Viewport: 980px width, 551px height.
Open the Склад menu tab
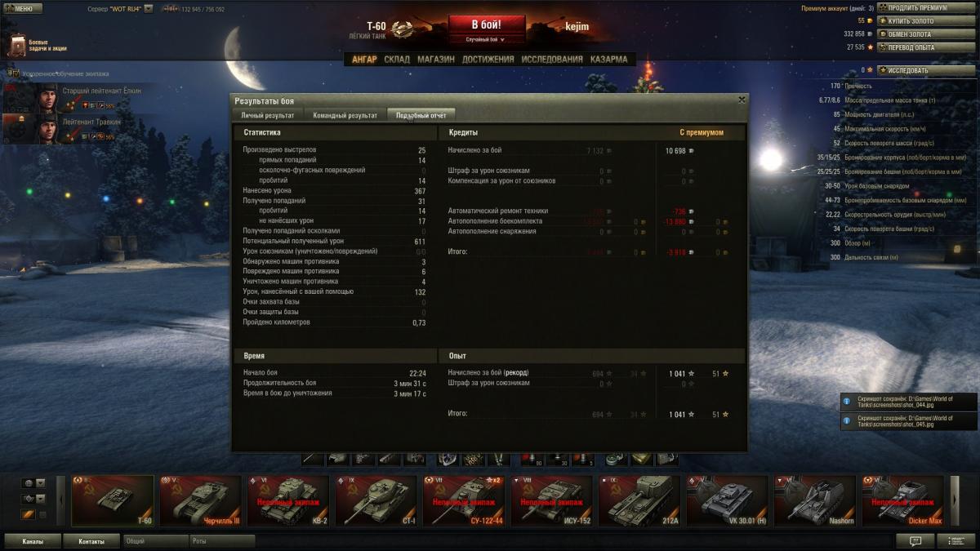point(397,60)
